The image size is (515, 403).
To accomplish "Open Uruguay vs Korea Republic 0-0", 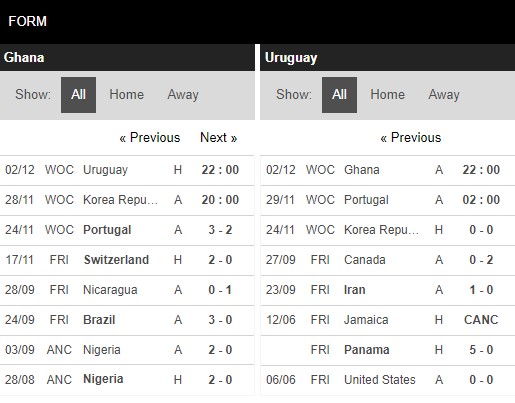I will coord(388,230).
